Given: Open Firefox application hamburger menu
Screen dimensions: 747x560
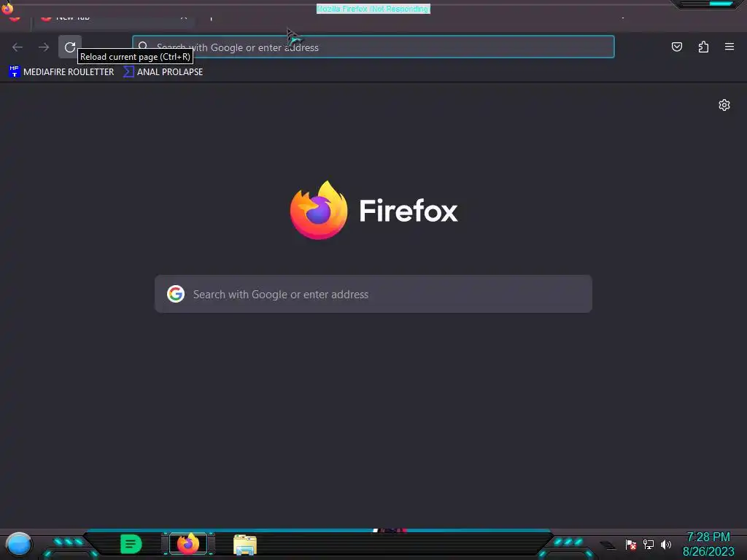Looking at the screenshot, I should click(x=729, y=47).
